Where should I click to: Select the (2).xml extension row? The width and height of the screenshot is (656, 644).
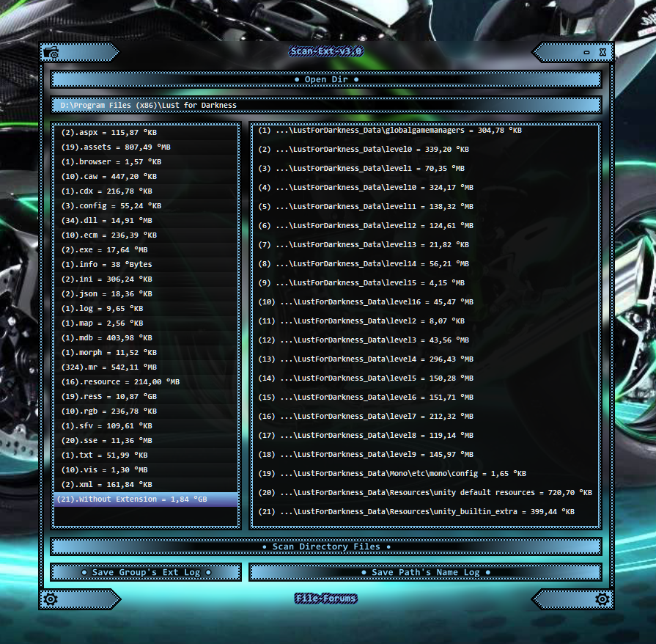tap(146, 484)
